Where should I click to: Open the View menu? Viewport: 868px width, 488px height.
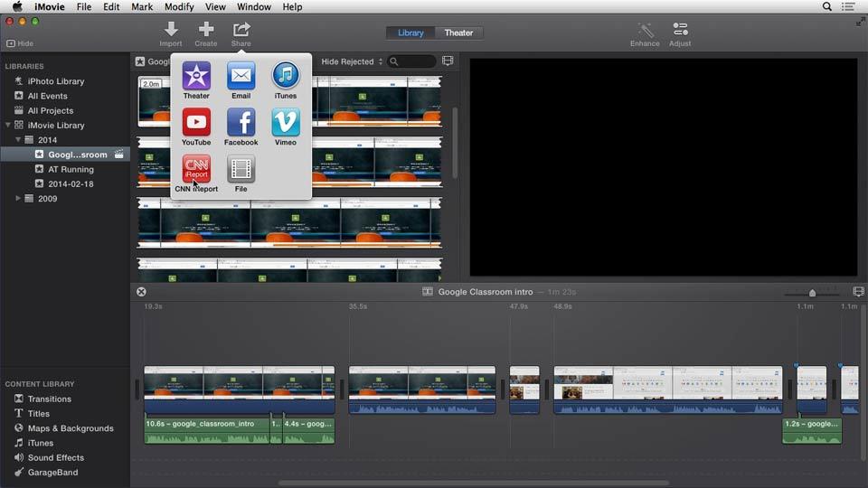(215, 6)
